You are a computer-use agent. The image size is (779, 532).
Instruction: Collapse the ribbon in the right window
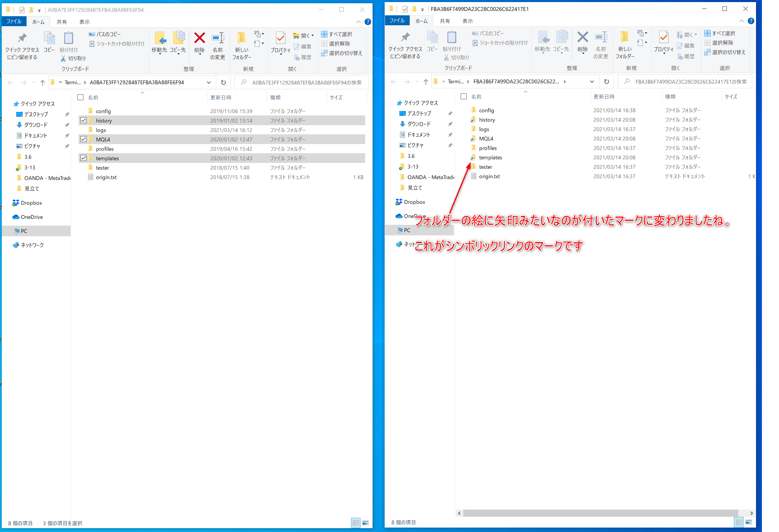[x=741, y=21]
